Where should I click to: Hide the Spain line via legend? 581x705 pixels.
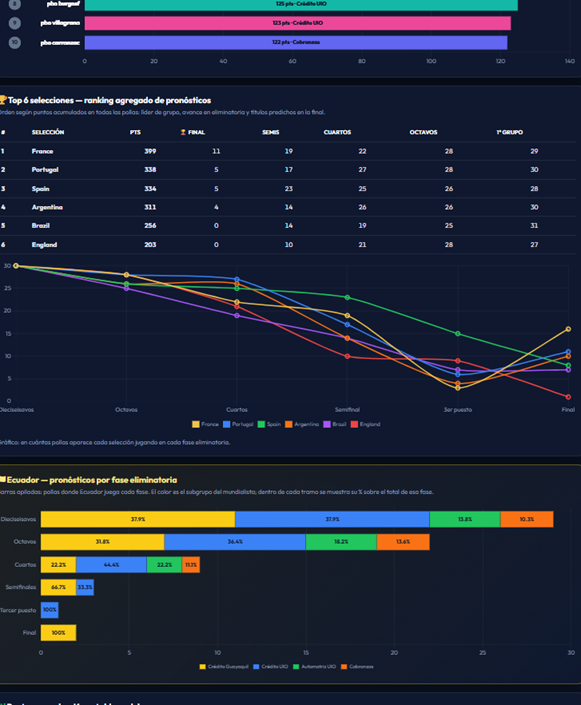click(269, 424)
